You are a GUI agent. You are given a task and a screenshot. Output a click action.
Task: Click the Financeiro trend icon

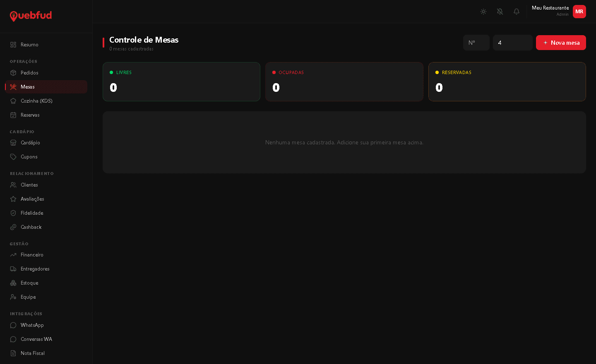pyautogui.click(x=13, y=255)
